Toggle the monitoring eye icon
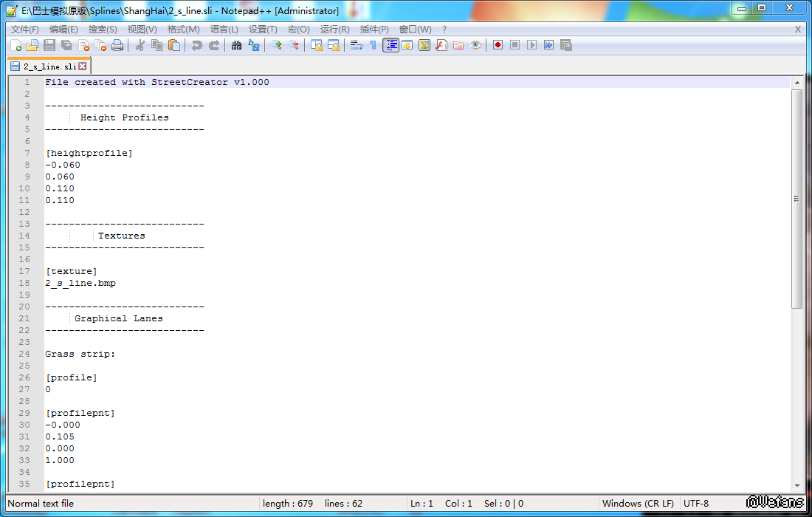The width and height of the screenshot is (812, 517). [x=475, y=46]
